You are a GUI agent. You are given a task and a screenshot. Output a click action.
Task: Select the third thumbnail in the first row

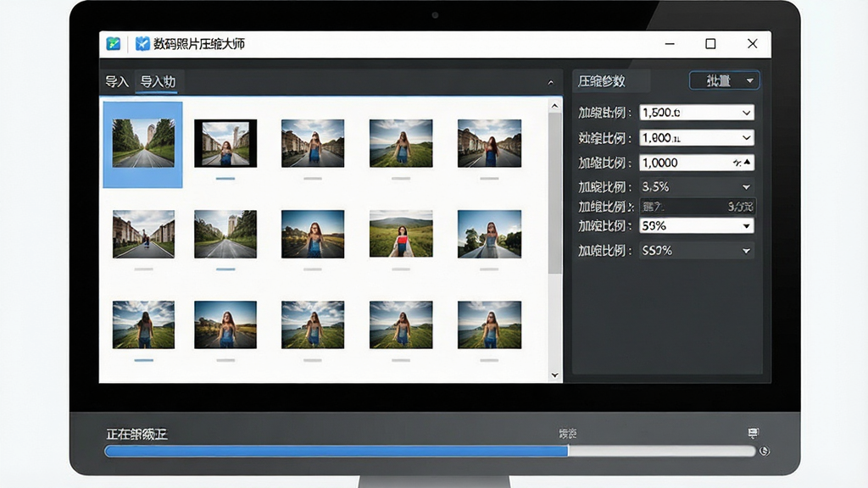313,143
